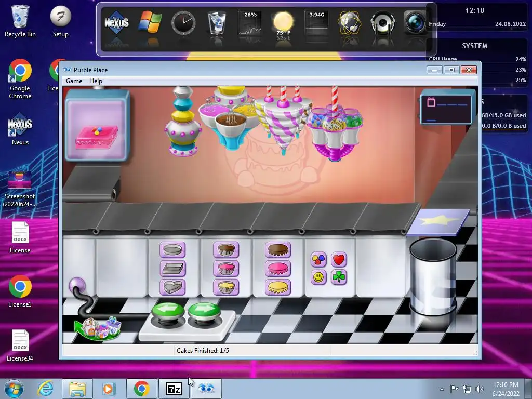Select the heart-shaped cake pan
The width and height of the screenshot is (532, 399).
tap(172, 287)
